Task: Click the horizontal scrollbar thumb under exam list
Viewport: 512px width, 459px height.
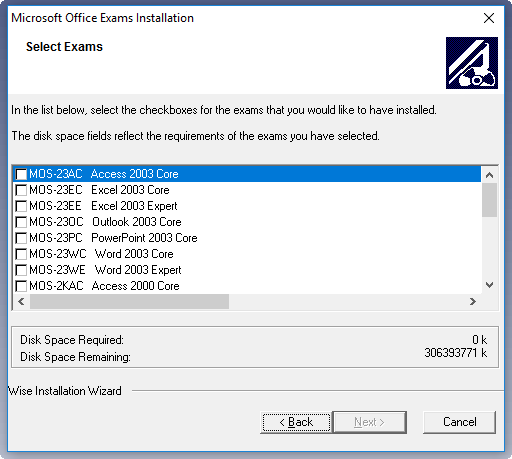Action: tap(129, 302)
